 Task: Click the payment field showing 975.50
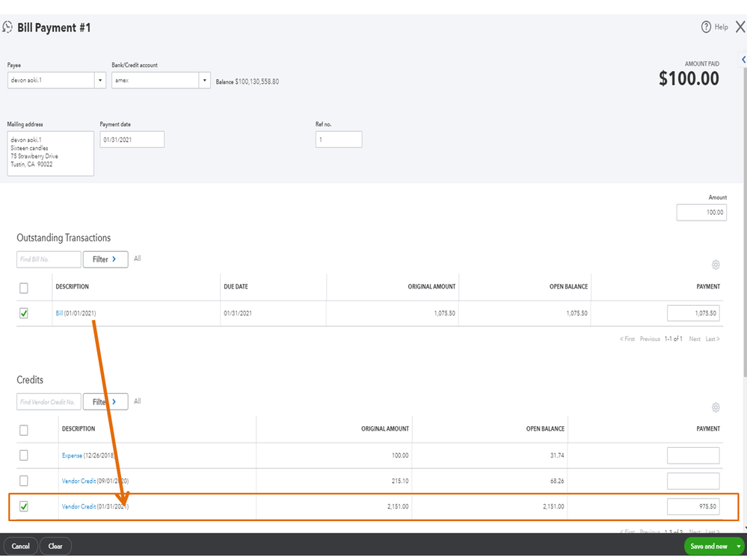[x=693, y=507]
